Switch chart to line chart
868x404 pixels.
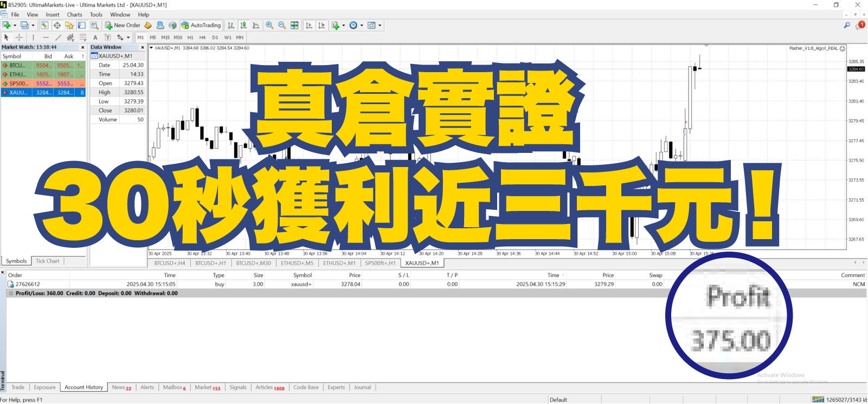(256, 25)
